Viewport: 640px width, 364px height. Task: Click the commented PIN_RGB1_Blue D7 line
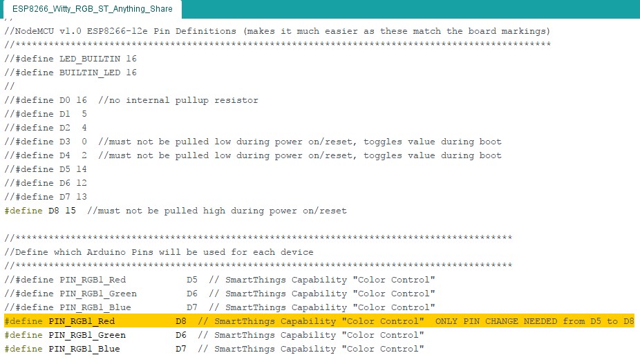220,307
